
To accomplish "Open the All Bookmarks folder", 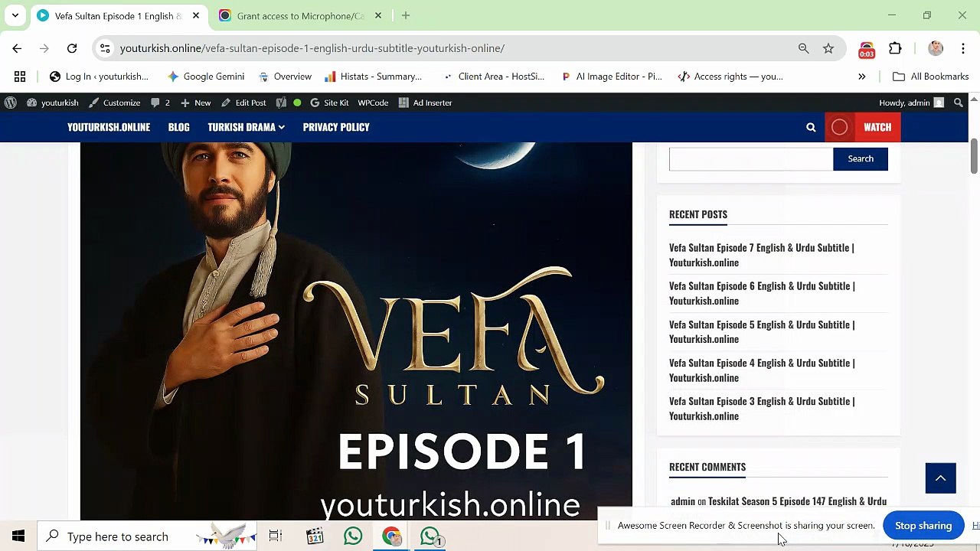I will [930, 77].
